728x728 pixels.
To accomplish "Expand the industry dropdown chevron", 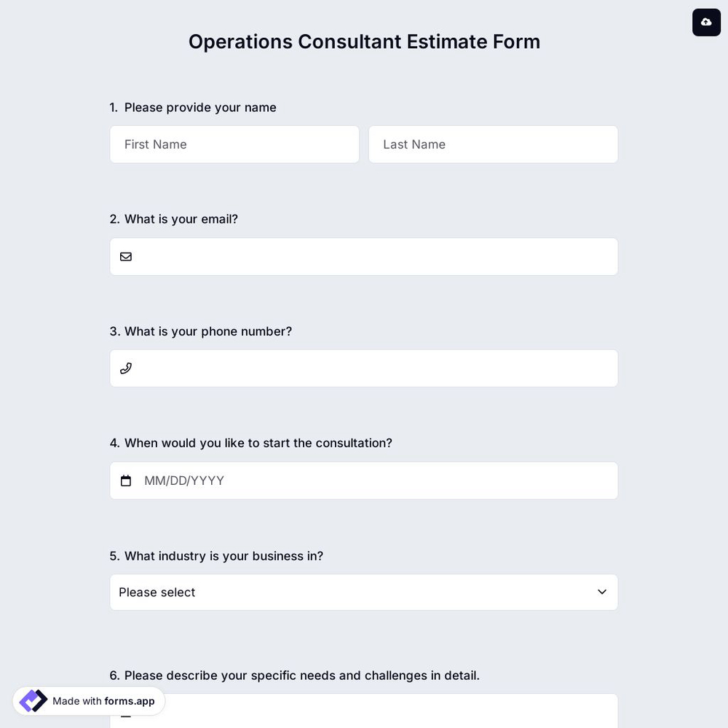I will pos(602,592).
